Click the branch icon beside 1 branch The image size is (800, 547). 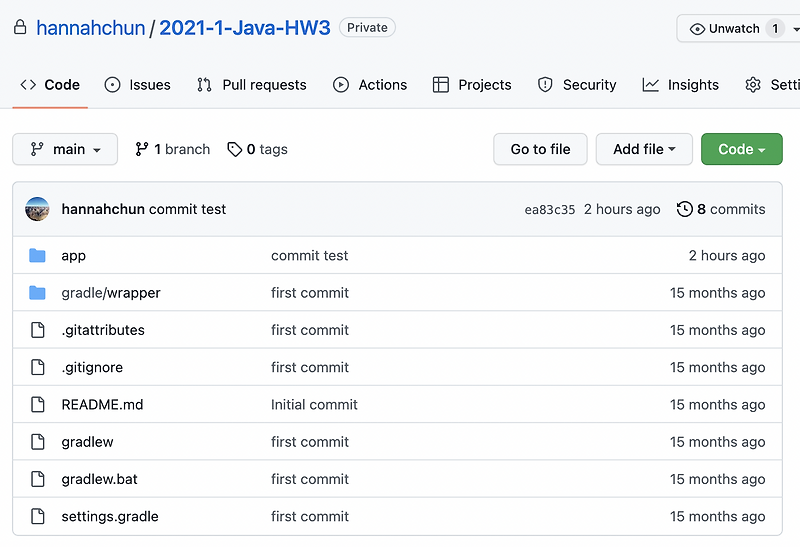click(141, 150)
